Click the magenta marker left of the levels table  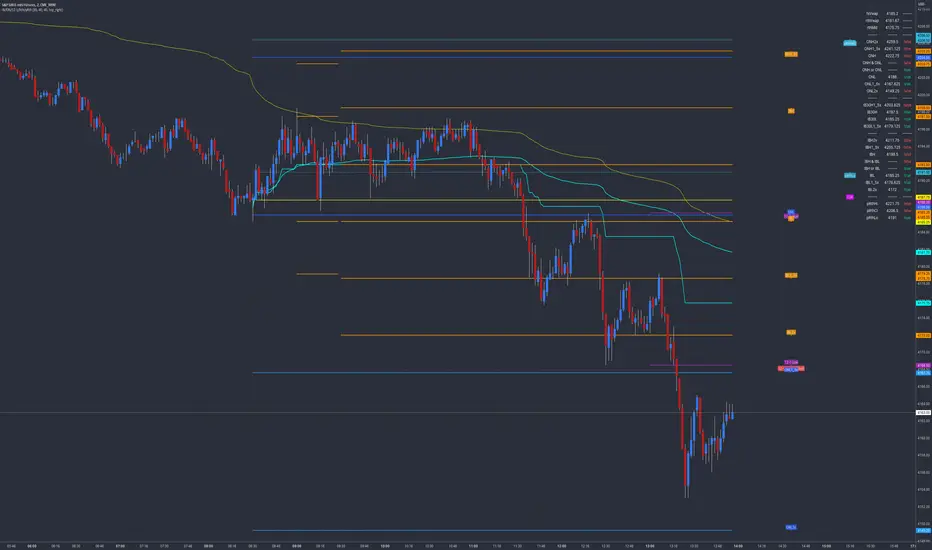click(x=849, y=197)
